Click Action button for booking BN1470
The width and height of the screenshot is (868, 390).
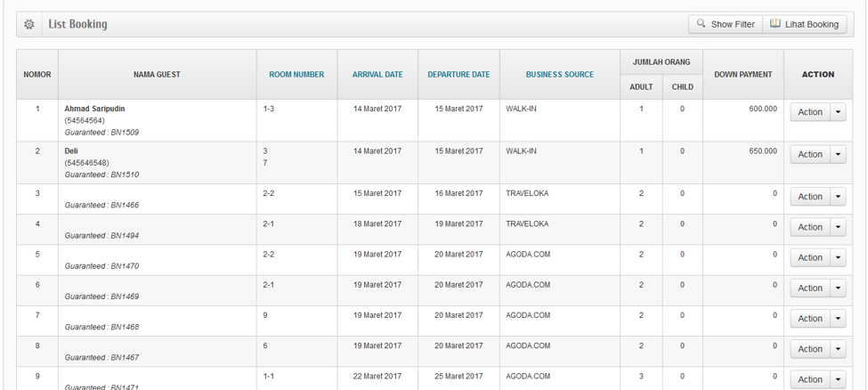810,258
